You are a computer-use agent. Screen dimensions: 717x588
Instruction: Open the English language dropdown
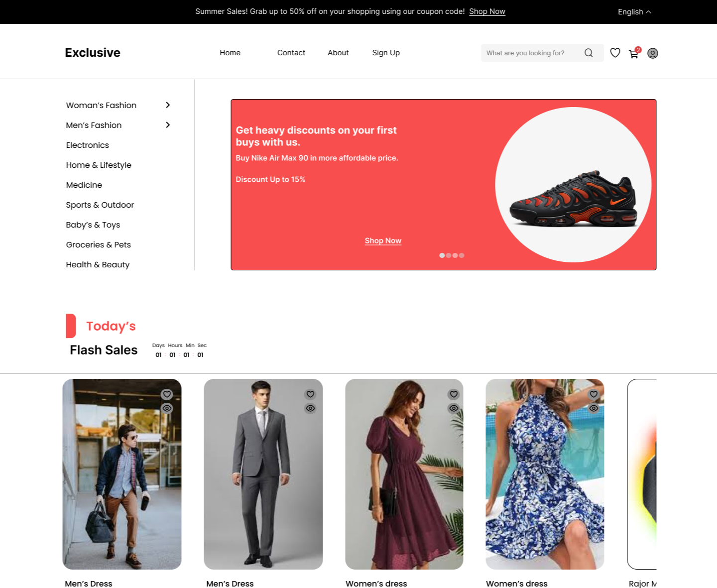(x=634, y=12)
